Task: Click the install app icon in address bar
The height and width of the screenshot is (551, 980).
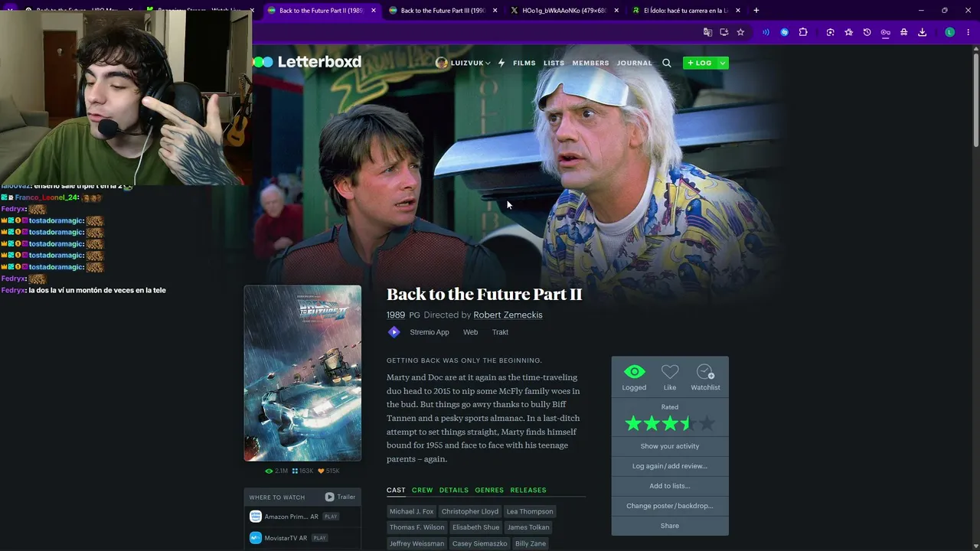Action: click(x=724, y=32)
